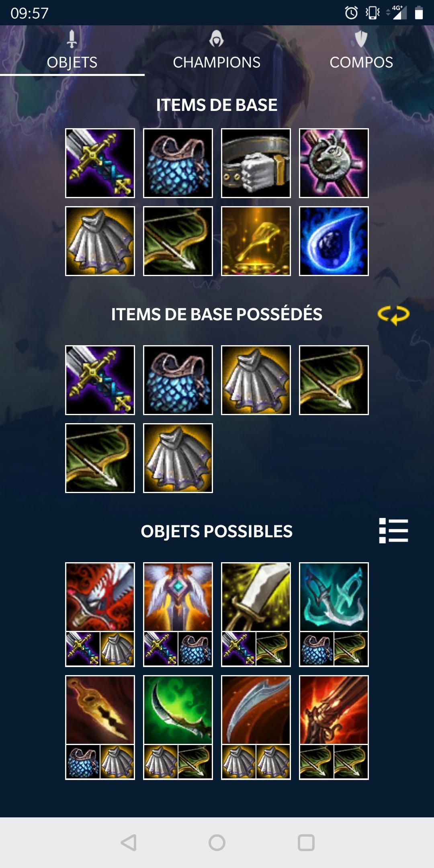Viewport: 434px width, 868px height.
Task: Open the Objets tab
Action: click(72, 50)
